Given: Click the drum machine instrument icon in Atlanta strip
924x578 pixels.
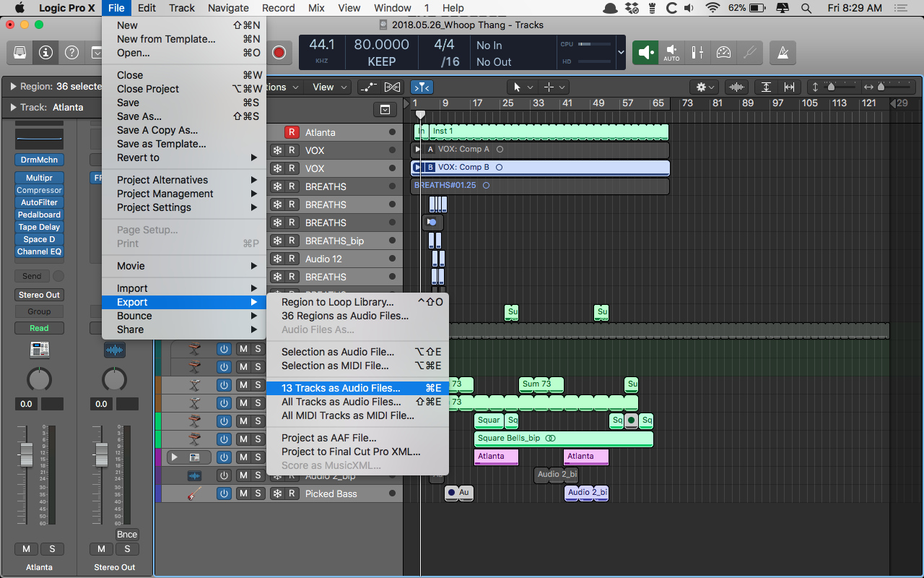Looking at the screenshot, I should tap(39, 350).
